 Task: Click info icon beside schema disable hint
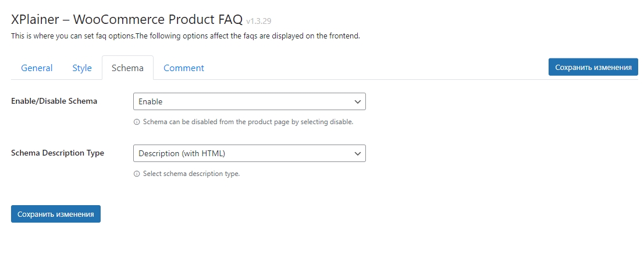coord(137,122)
